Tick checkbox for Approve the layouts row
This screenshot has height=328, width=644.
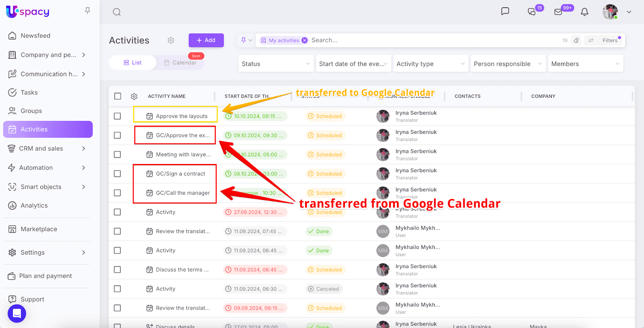[118, 116]
